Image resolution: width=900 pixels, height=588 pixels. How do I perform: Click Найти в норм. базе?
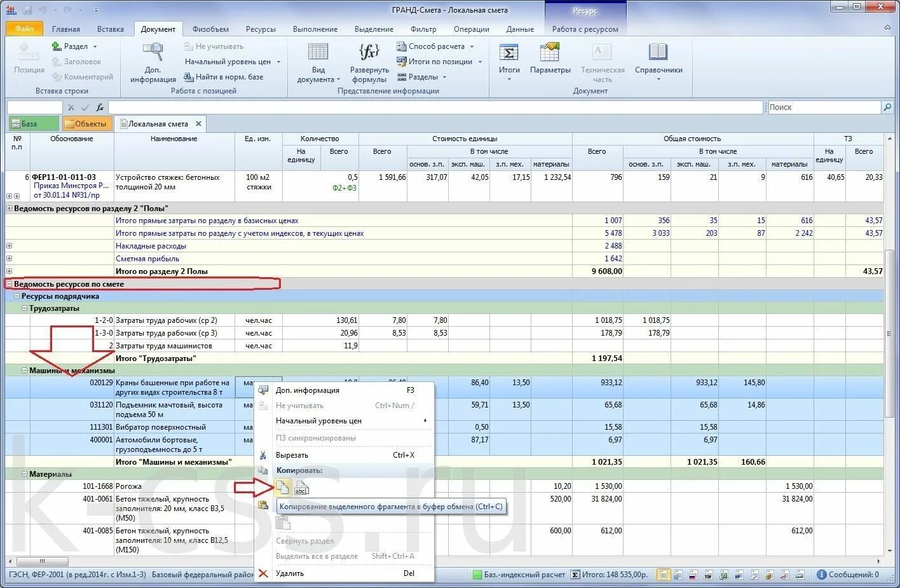223,77
